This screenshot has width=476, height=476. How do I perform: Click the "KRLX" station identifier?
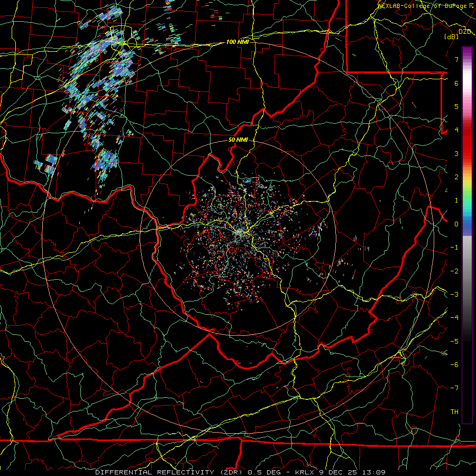(x=305, y=472)
